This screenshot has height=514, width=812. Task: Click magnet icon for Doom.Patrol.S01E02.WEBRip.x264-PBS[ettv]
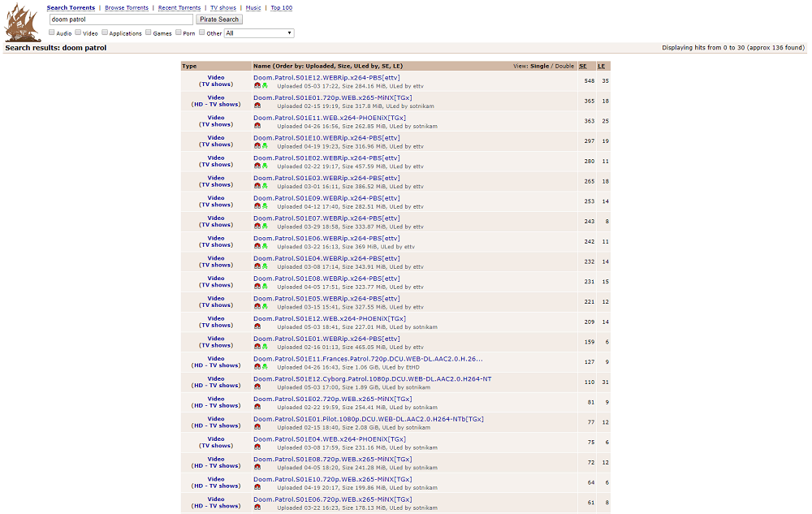(257, 166)
